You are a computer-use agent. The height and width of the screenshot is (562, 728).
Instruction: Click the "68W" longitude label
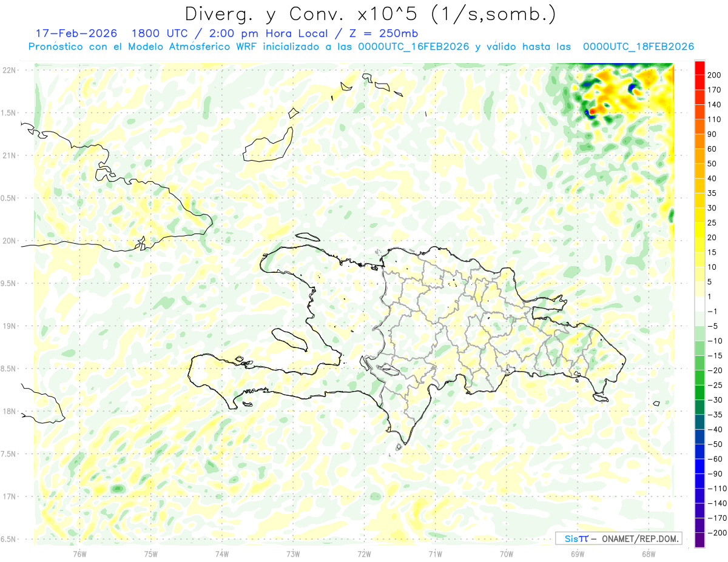[x=649, y=554]
